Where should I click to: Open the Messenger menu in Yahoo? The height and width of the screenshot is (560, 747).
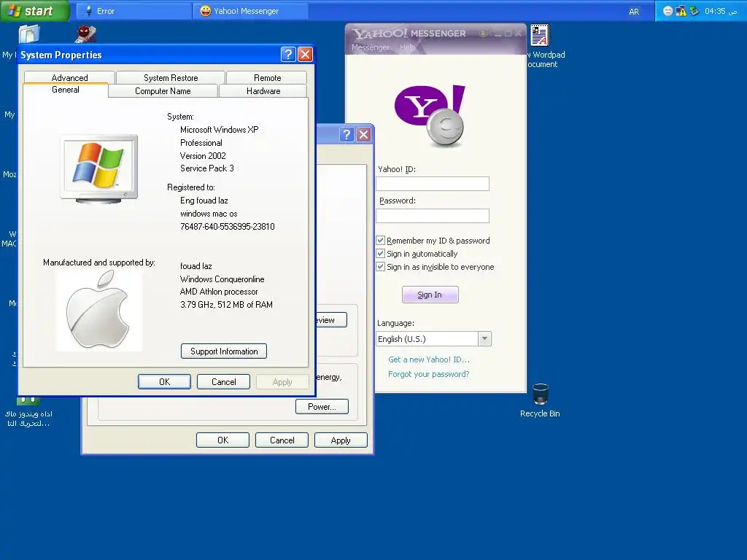click(371, 47)
